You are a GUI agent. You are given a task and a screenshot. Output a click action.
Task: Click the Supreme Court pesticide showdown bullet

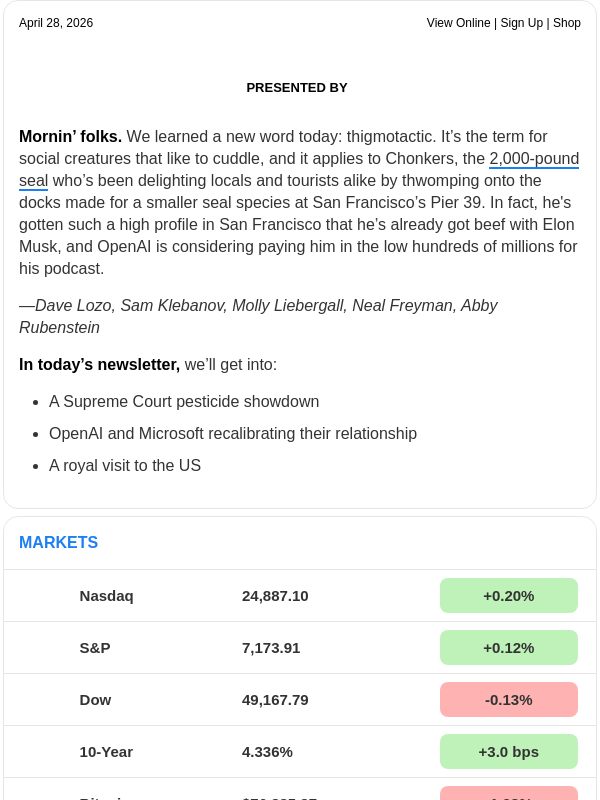point(184,402)
